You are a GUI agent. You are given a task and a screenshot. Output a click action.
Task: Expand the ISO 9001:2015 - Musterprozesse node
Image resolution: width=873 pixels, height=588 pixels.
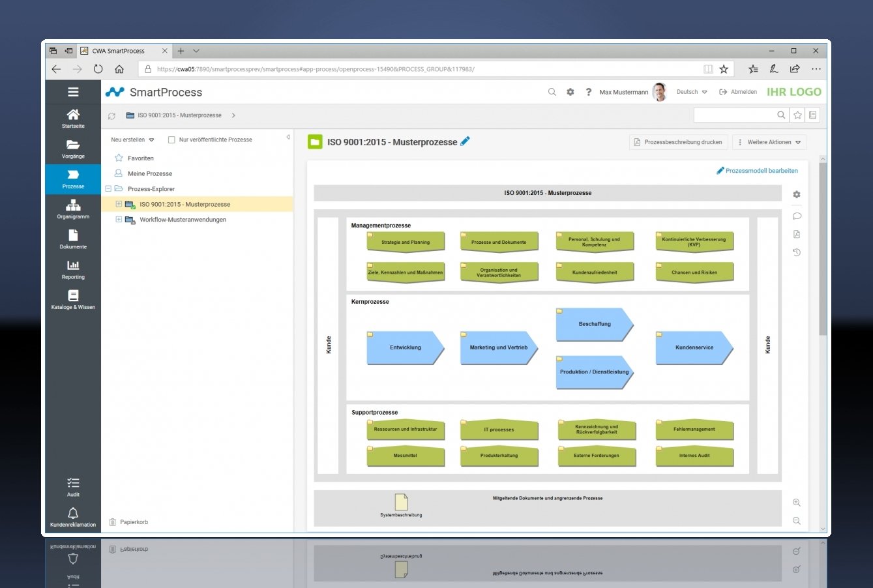tap(117, 204)
